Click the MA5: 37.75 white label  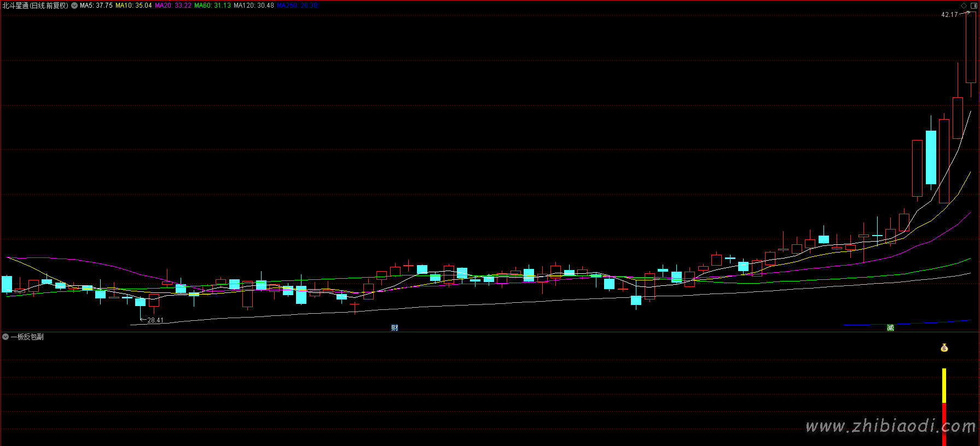coord(96,5)
